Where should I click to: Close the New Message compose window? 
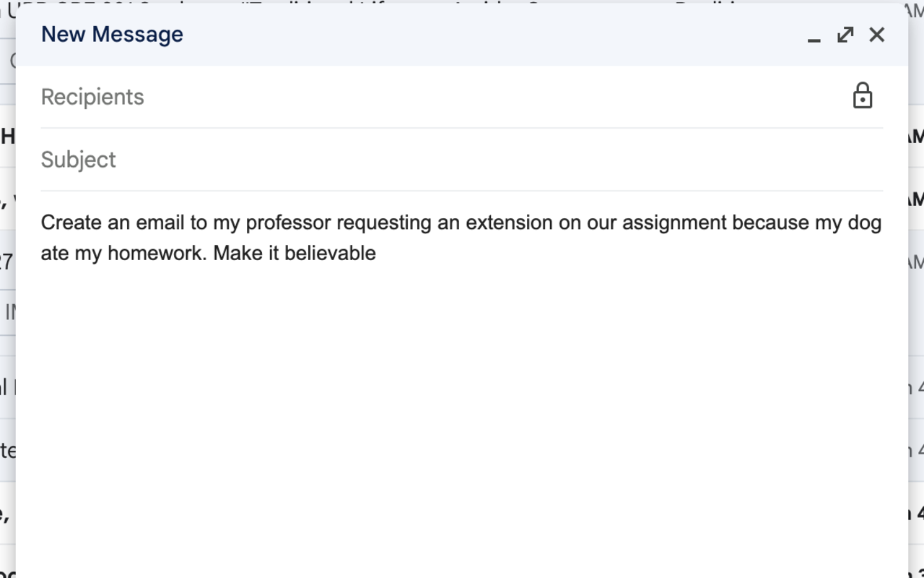click(x=876, y=35)
